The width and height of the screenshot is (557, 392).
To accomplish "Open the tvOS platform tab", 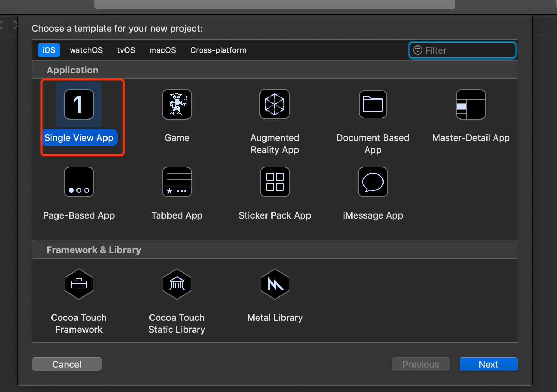I will 126,50.
